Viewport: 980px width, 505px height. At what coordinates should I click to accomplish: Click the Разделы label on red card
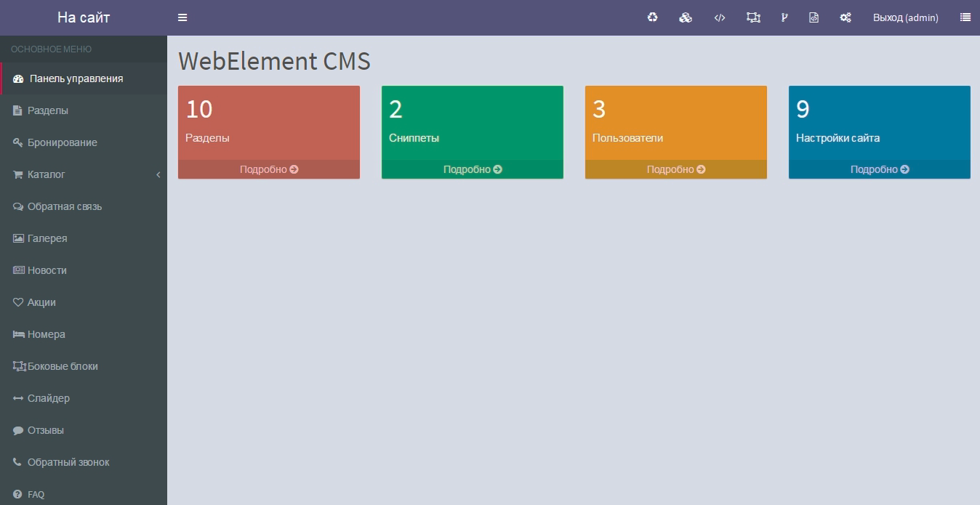[207, 138]
